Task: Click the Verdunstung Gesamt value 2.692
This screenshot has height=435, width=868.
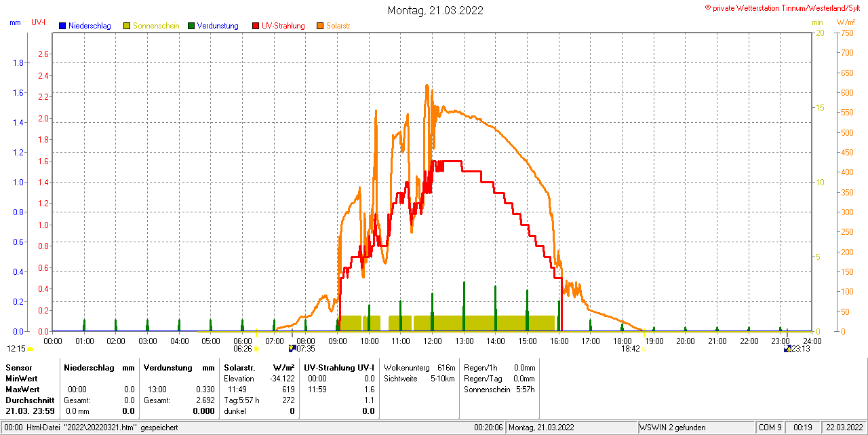Action: point(205,400)
